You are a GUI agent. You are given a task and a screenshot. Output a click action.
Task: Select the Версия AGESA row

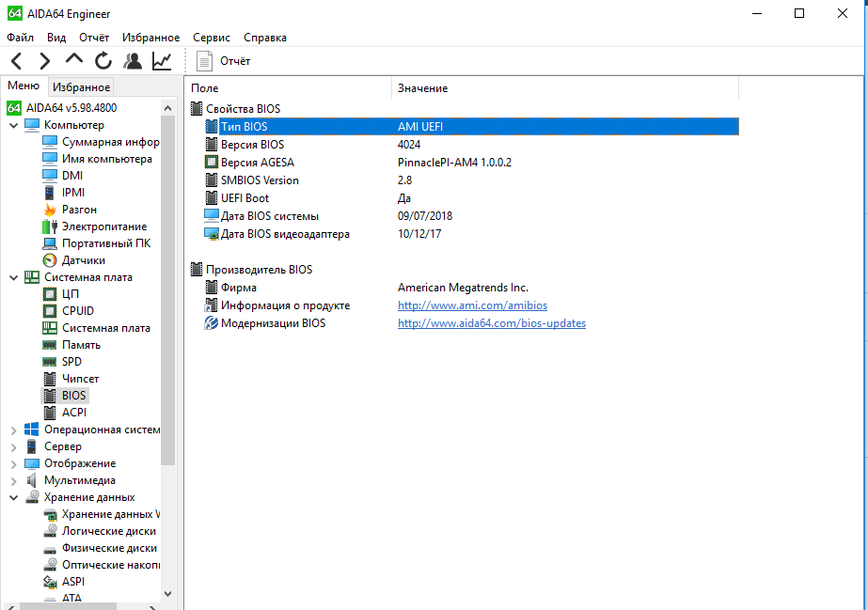[x=471, y=162]
